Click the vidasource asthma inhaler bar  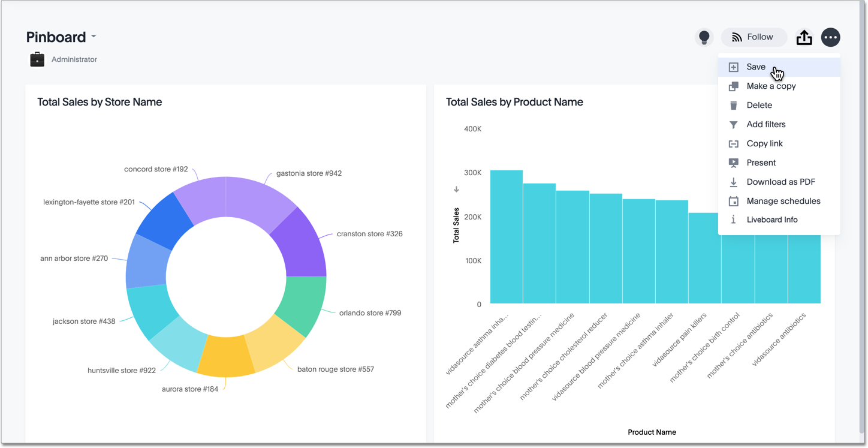[x=506, y=237]
